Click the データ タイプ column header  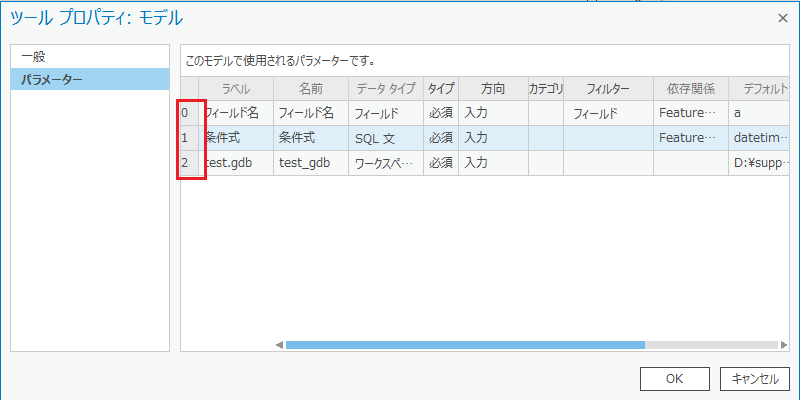386,89
